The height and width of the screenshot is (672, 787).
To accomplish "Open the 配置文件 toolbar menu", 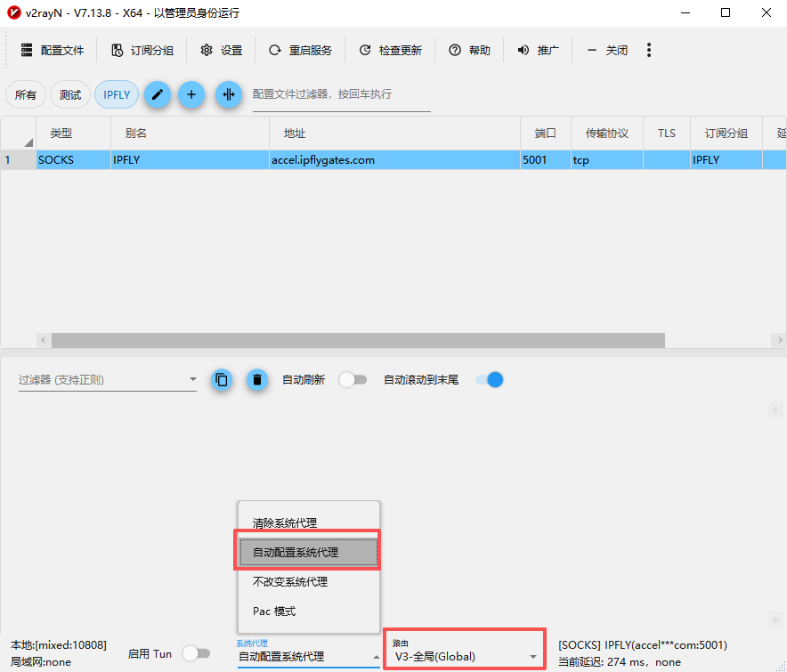I will [52, 51].
